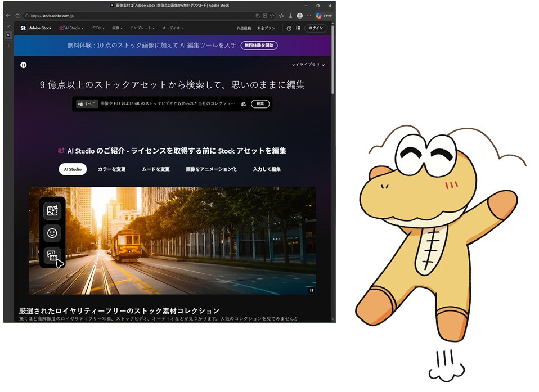Click the 無料体験 banner text
This screenshot has height=392, width=539.
pos(151,46)
